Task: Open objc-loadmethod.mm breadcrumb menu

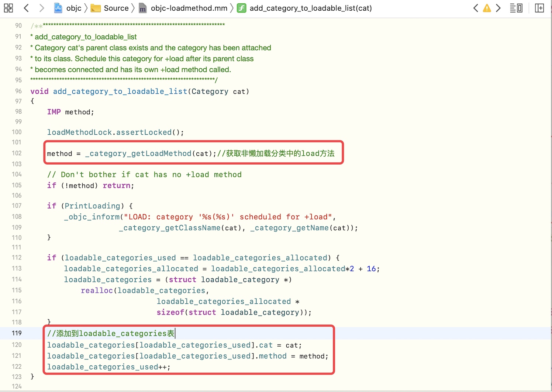Action: pos(189,8)
